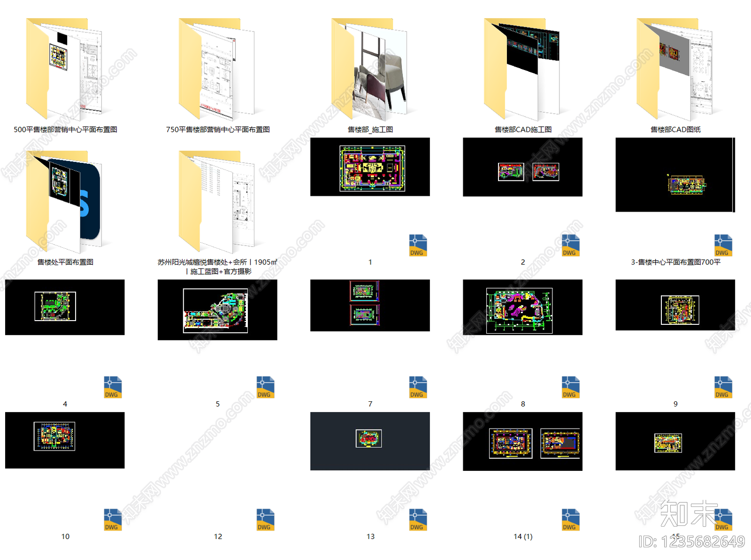Open the 售楼部CAD施工图 folder icon

point(522,69)
